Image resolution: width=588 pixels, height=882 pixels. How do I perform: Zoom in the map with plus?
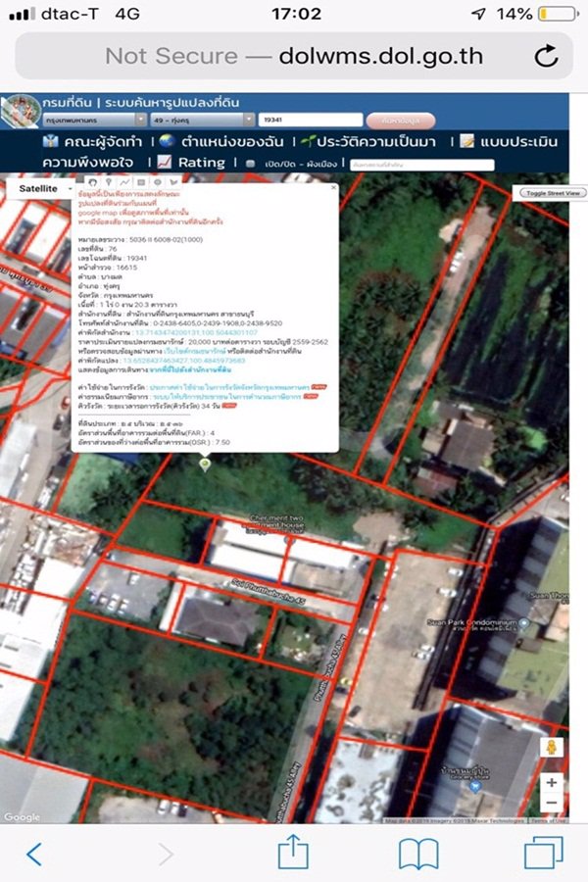[552, 782]
